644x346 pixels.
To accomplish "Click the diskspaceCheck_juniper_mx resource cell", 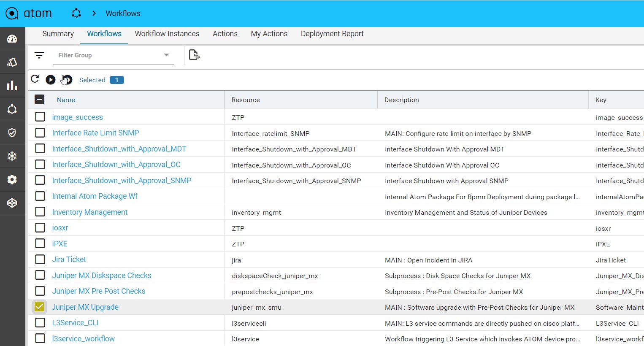I will 275,276.
